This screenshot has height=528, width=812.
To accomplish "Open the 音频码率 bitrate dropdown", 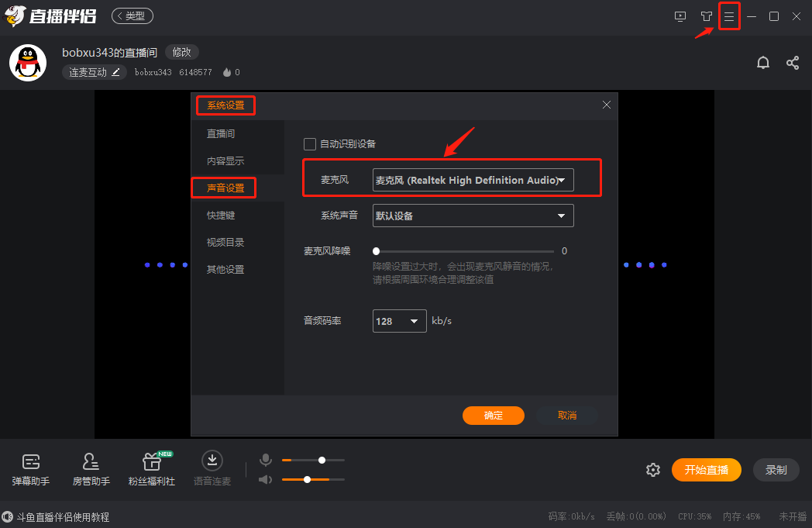I will (x=399, y=321).
